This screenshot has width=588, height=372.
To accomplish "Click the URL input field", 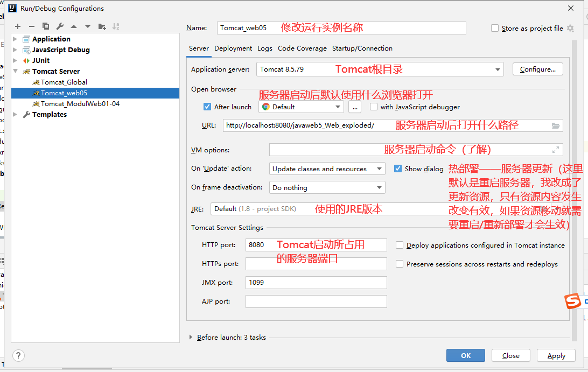I will [x=393, y=125].
